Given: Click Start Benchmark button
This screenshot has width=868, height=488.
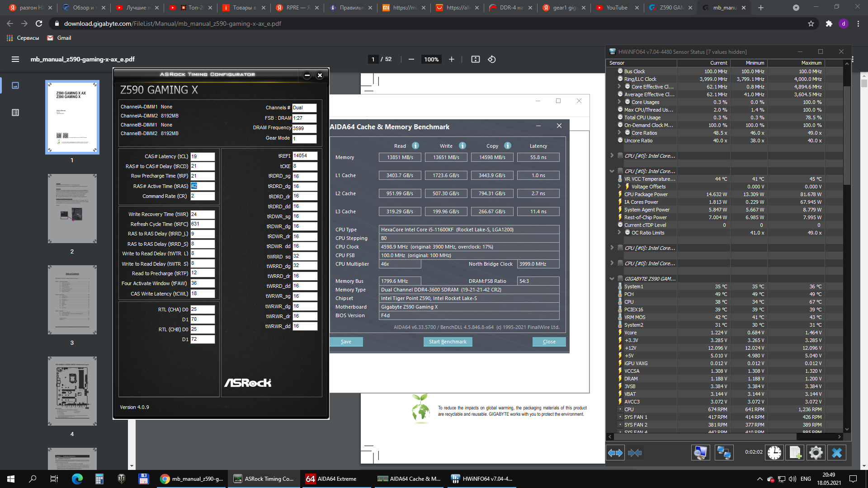Looking at the screenshot, I should point(448,342).
